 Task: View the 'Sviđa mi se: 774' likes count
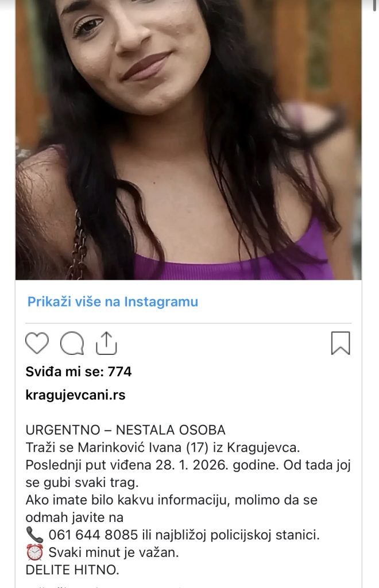coord(79,372)
